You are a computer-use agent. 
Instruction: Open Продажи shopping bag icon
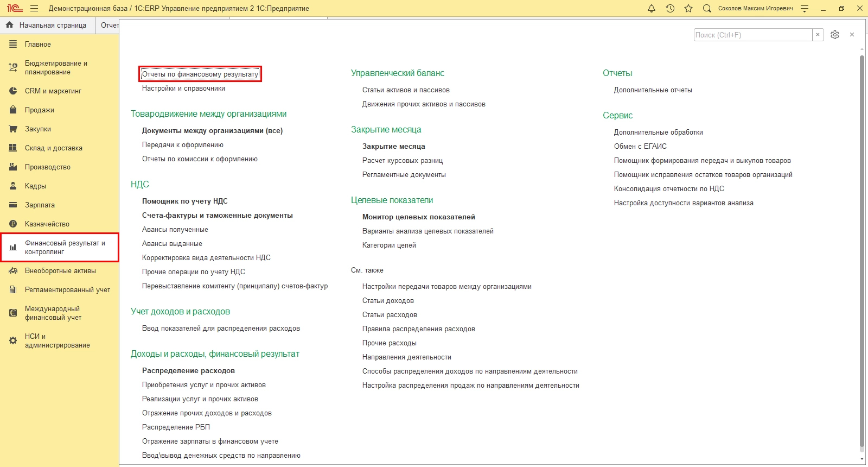[13, 110]
